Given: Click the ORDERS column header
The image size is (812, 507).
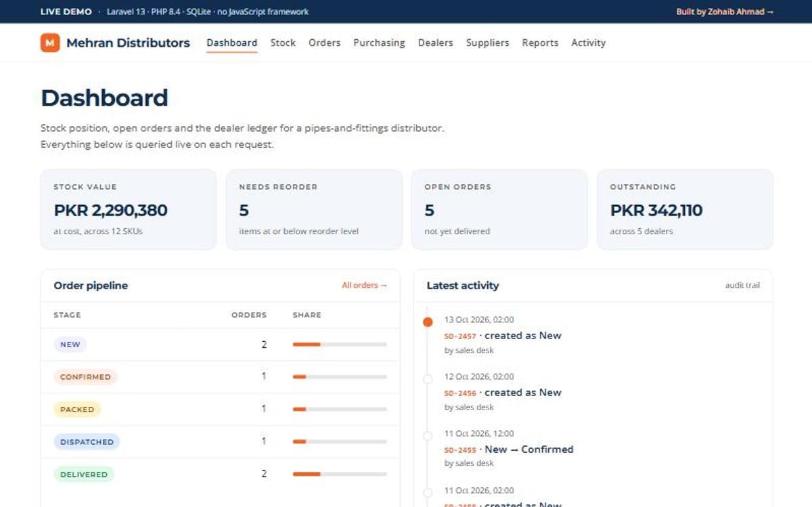Looking at the screenshot, I should 249,315.
